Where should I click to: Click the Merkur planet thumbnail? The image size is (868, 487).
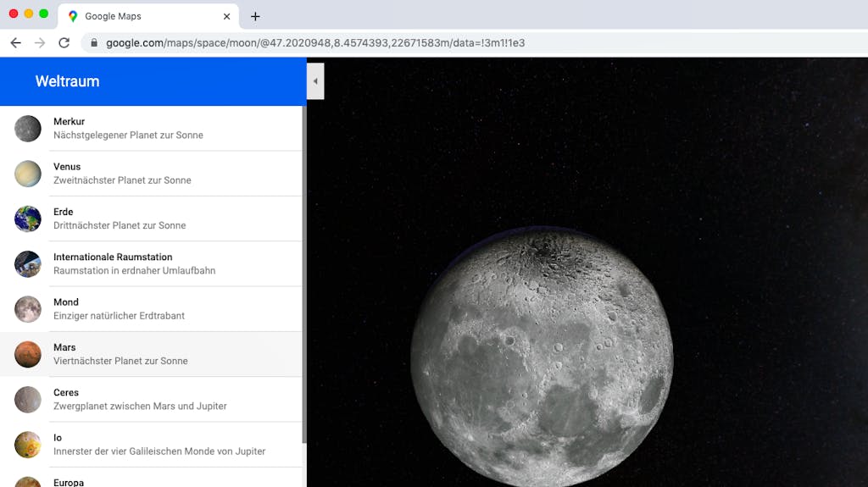[x=28, y=129]
